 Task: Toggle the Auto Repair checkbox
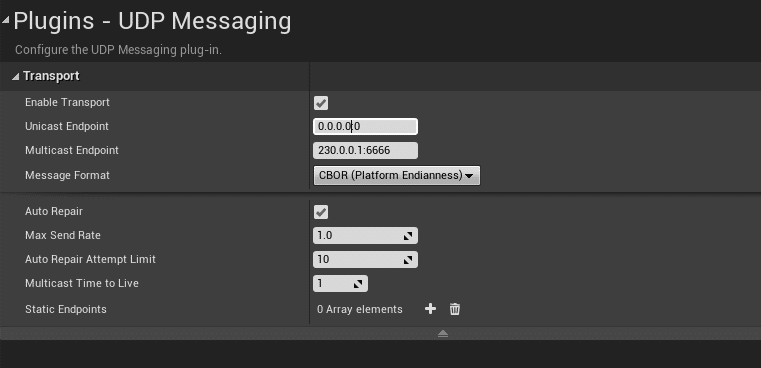click(x=321, y=212)
